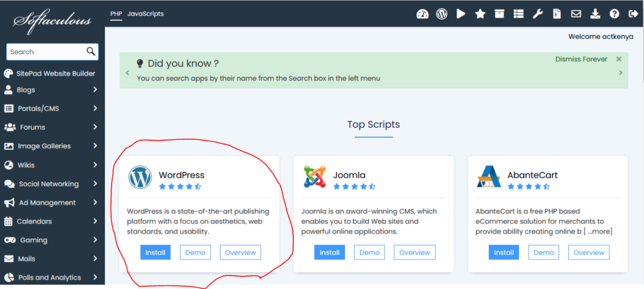Expand the Polls and Analytics chevron
The height and width of the screenshot is (289, 644).
pyautogui.click(x=96, y=278)
